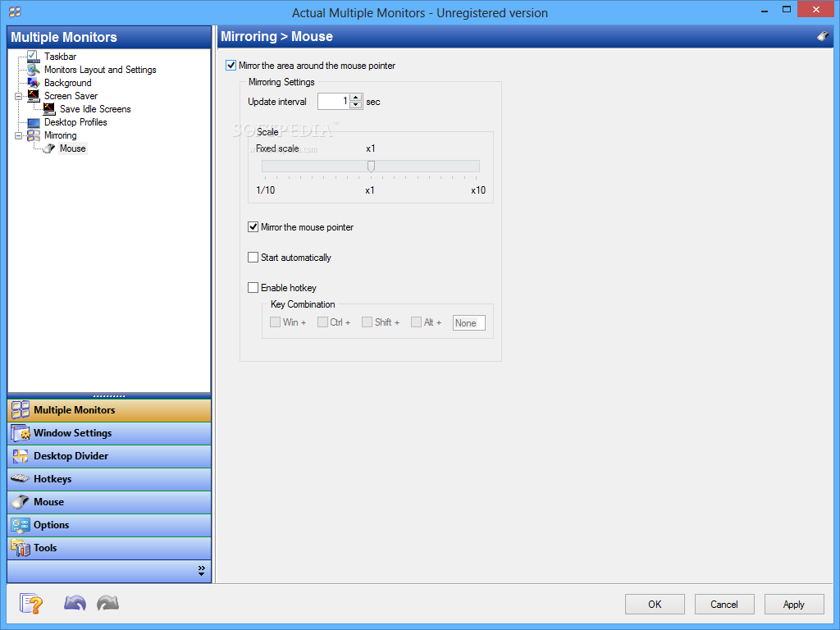Select Desktop Profiles in the tree
The height and width of the screenshot is (630, 840).
coord(75,122)
